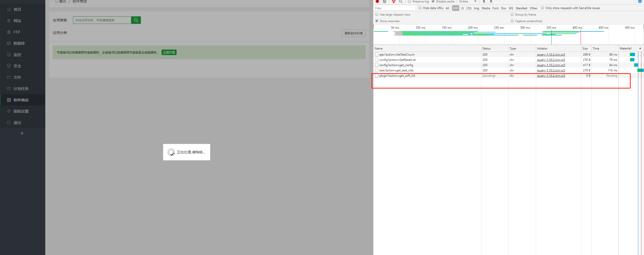644x255 pixels.
Task: Select the Media request type filter
Action: (486, 8)
